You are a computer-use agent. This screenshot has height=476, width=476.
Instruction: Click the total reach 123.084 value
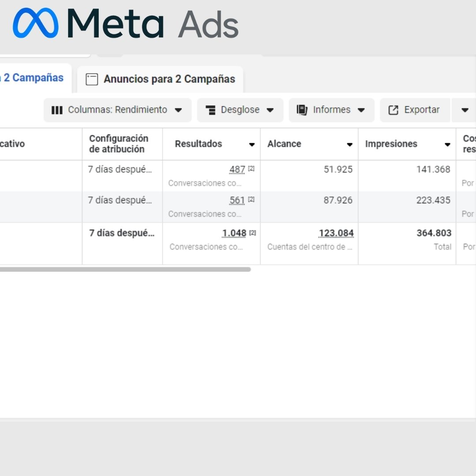click(336, 233)
